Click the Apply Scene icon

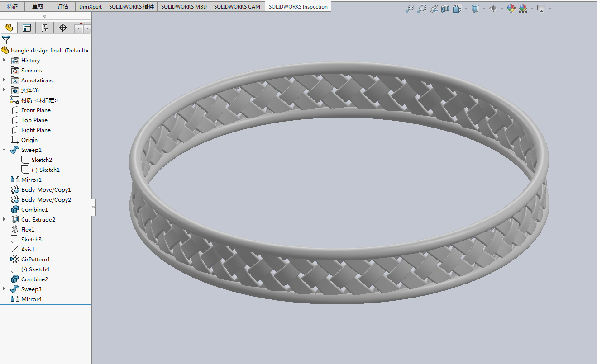pos(523,9)
